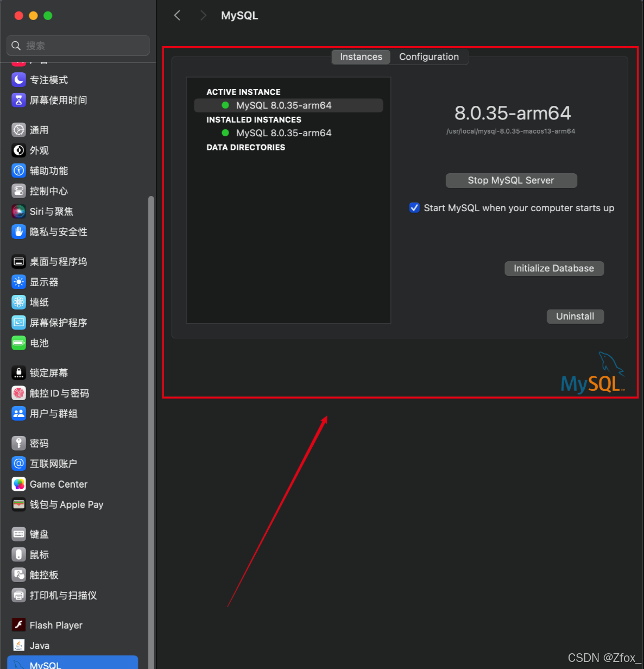Viewport: 644px width, 669px height.
Task: Select the General (通用) gear icon
Action: [x=19, y=130]
